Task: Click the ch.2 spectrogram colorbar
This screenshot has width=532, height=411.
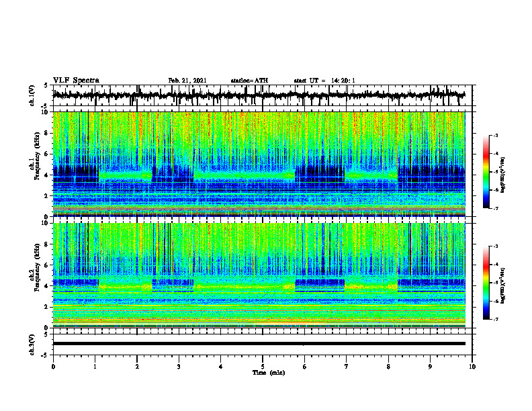Action: pos(486,283)
